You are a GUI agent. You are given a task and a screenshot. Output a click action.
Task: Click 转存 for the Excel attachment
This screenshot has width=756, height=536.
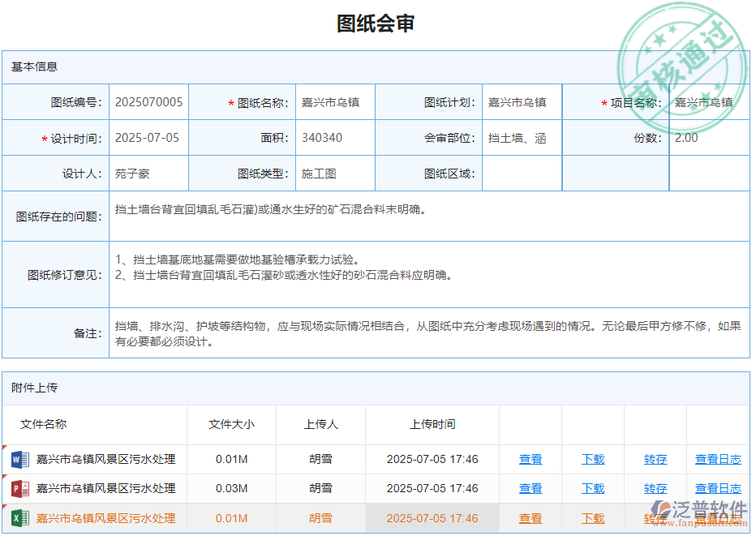click(655, 518)
